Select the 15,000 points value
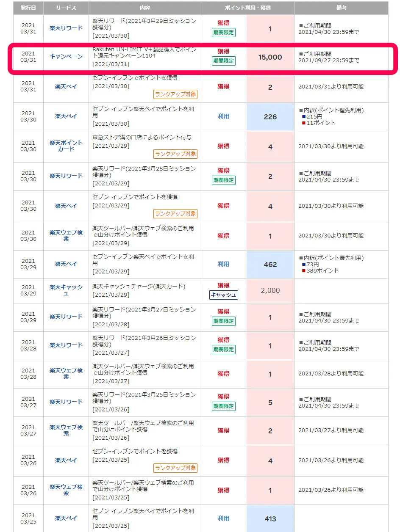Screen dimensions: 400x532 click(x=270, y=57)
